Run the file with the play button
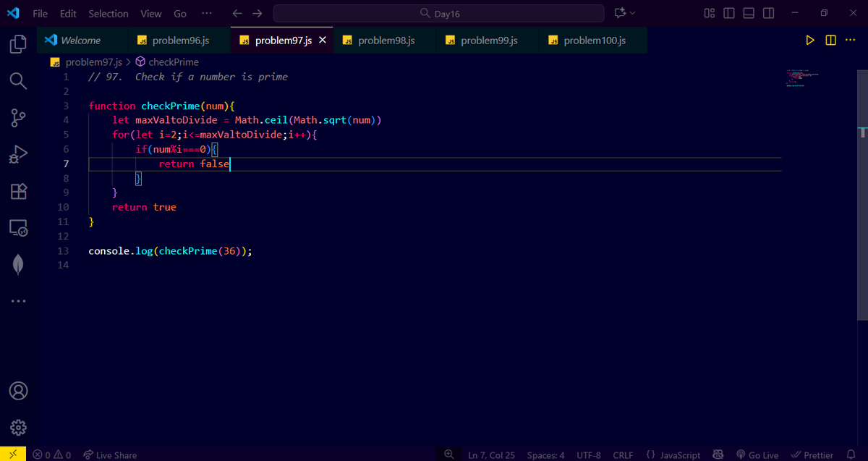 tap(809, 40)
